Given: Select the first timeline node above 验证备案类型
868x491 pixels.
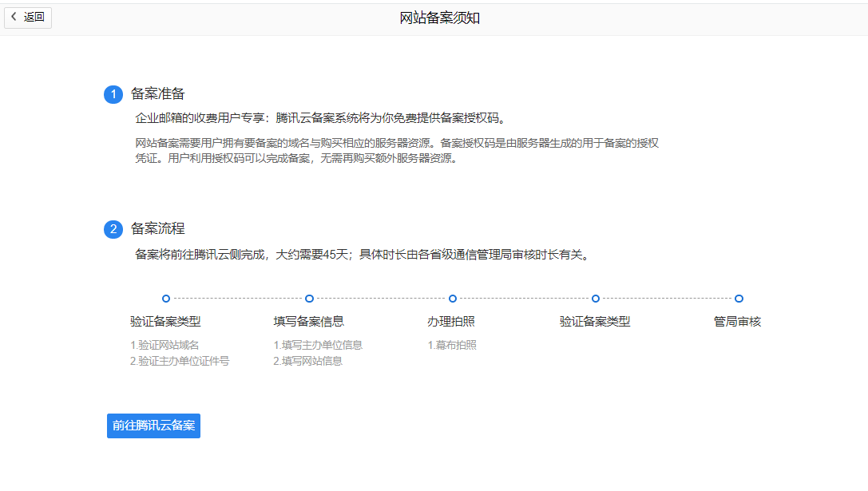Looking at the screenshot, I should [x=165, y=299].
